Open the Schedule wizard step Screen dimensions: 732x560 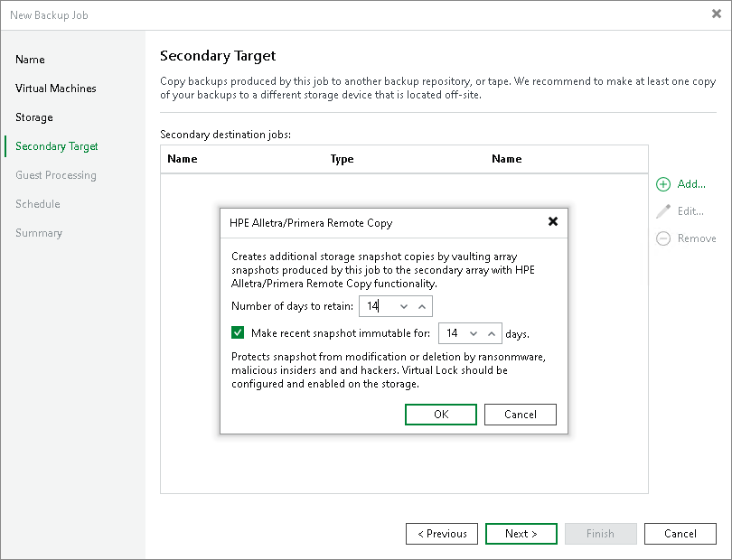coord(37,204)
